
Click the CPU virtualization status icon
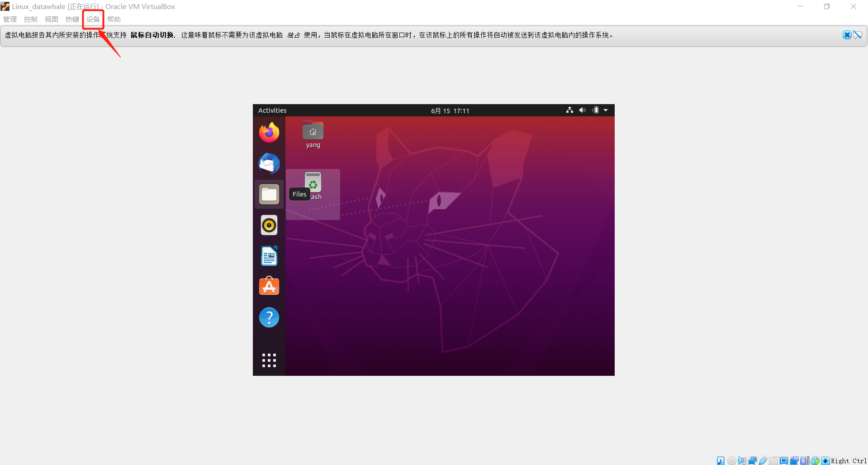(803, 461)
